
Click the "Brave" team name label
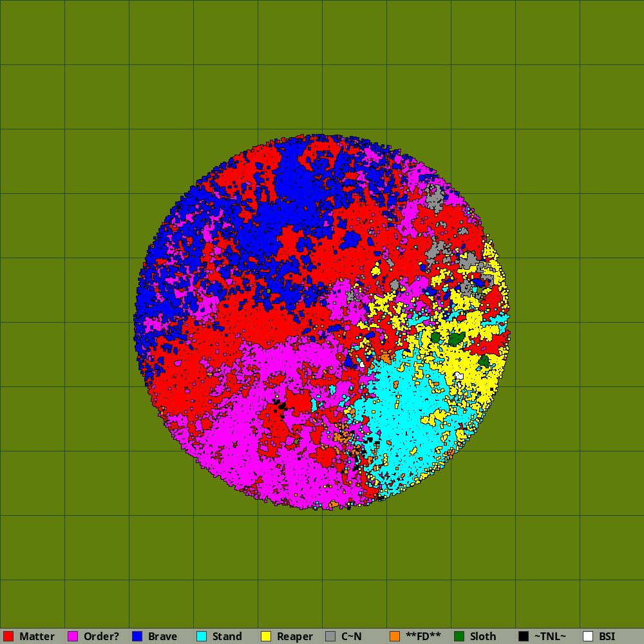point(162,636)
